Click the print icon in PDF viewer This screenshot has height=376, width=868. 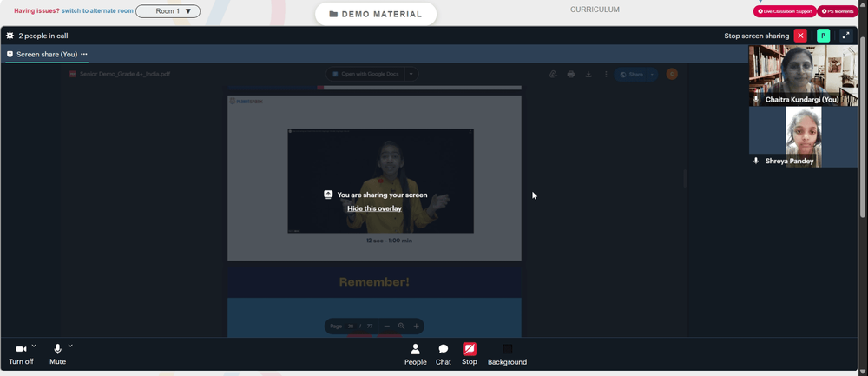point(571,74)
